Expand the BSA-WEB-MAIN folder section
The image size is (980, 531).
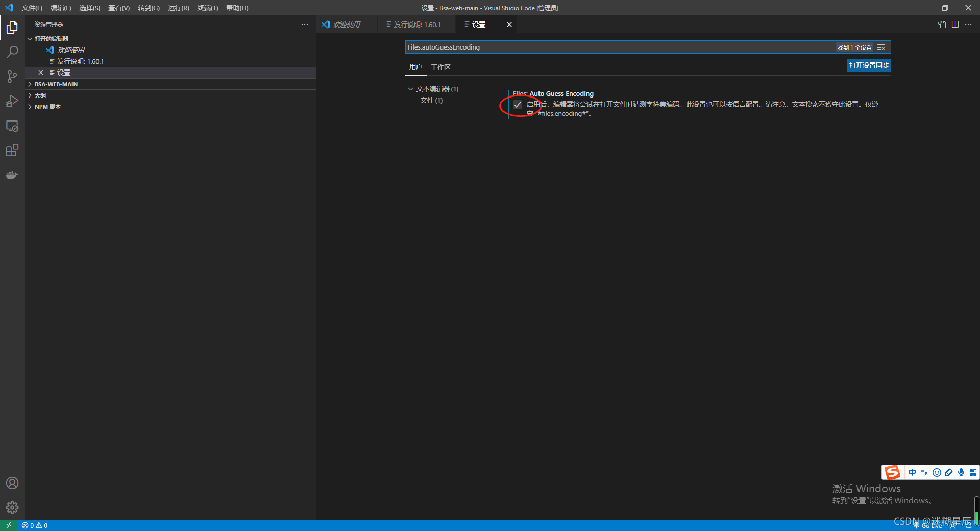(170, 84)
